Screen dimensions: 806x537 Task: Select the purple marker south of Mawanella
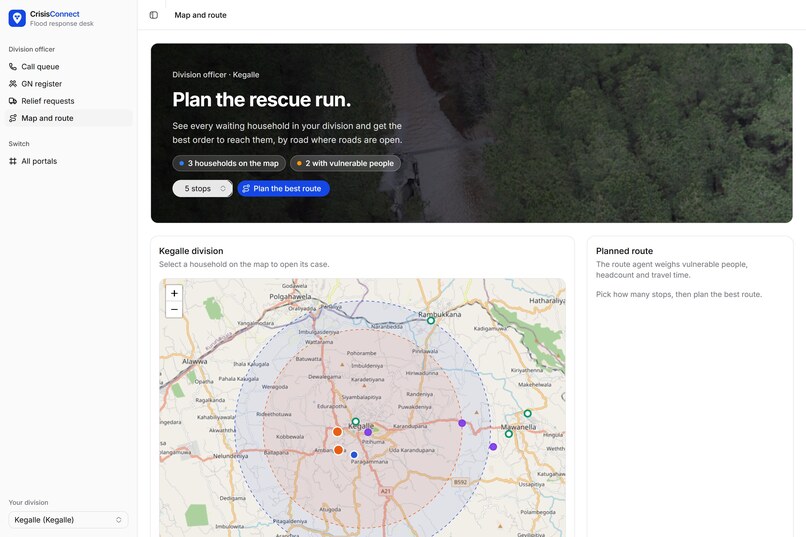(493, 447)
